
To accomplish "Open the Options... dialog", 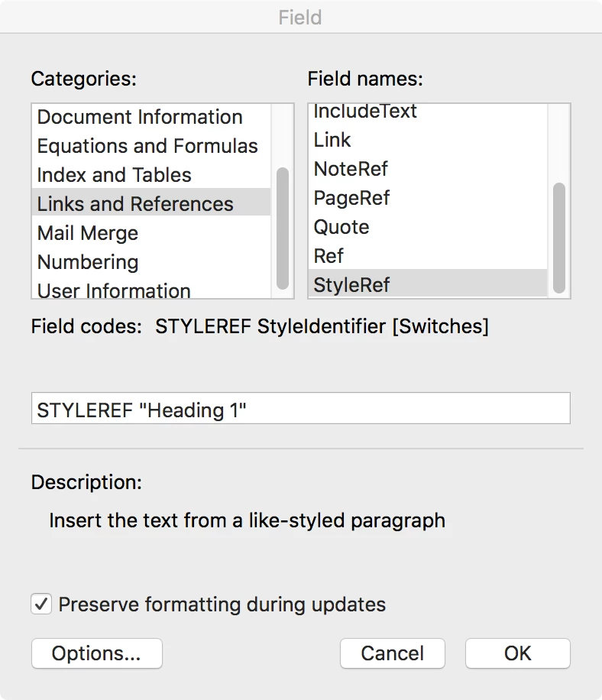I will point(97,653).
